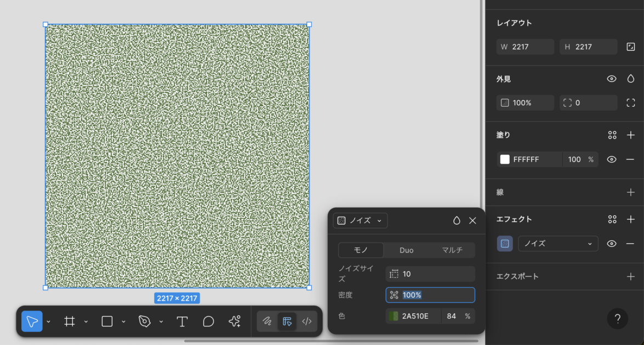This screenshot has width=644, height=345.
Task: Toggle visibility in 外見 section
Action: coord(612,79)
